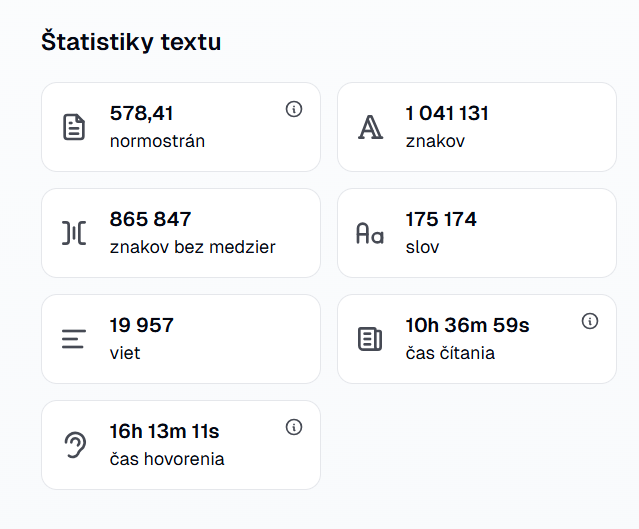Image resolution: width=639 pixels, height=529 pixels.
Task: Click the znakov bez medzier label
Action: tap(192, 247)
